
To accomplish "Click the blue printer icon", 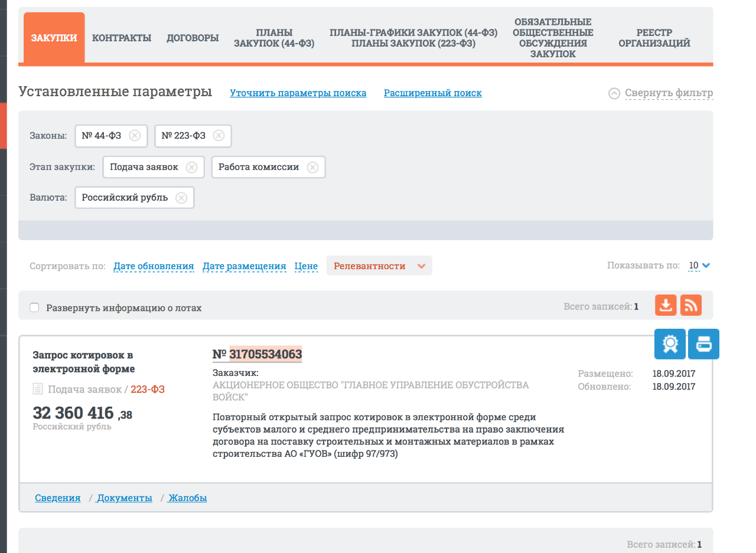I will [704, 343].
